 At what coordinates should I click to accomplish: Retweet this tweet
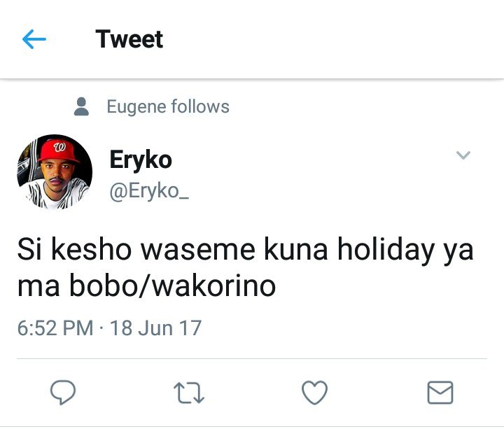pyautogui.click(x=189, y=393)
